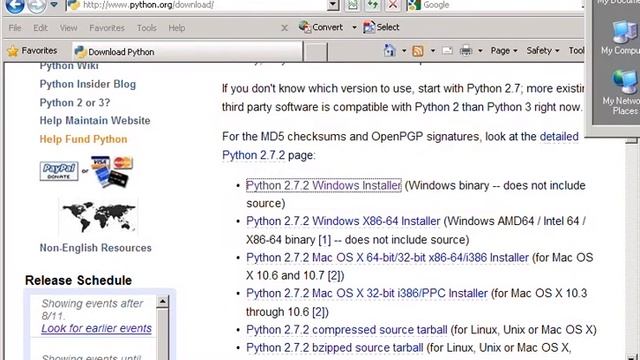The width and height of the screenshot is (640, 360).
Task: Click the credit cards donation image
Action: (111, 171)
